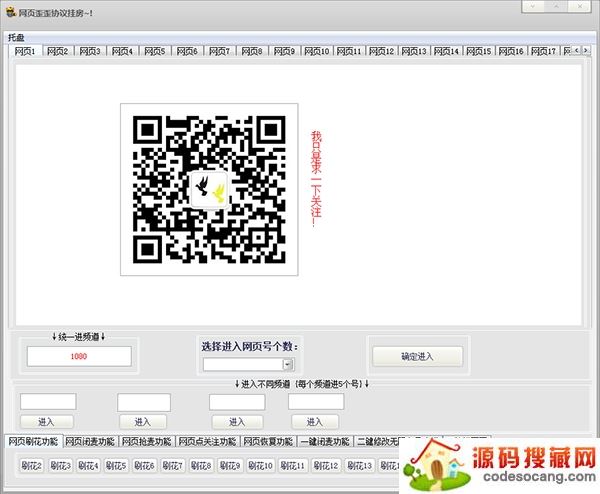Click 进入 button below the first channel field
Viewport: 600px width, 494px height.
(47, 422)
